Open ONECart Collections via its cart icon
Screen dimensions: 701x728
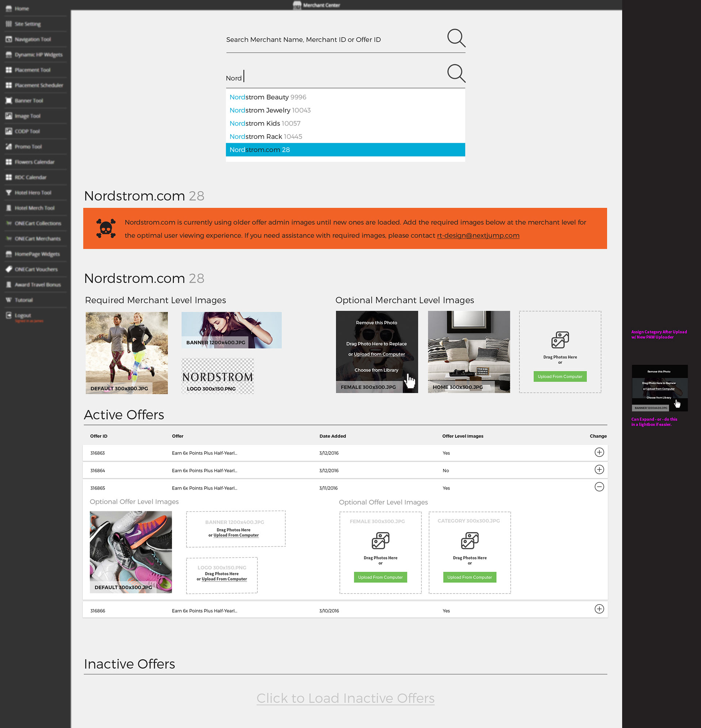pyautogui.click(x=8, y=223)
